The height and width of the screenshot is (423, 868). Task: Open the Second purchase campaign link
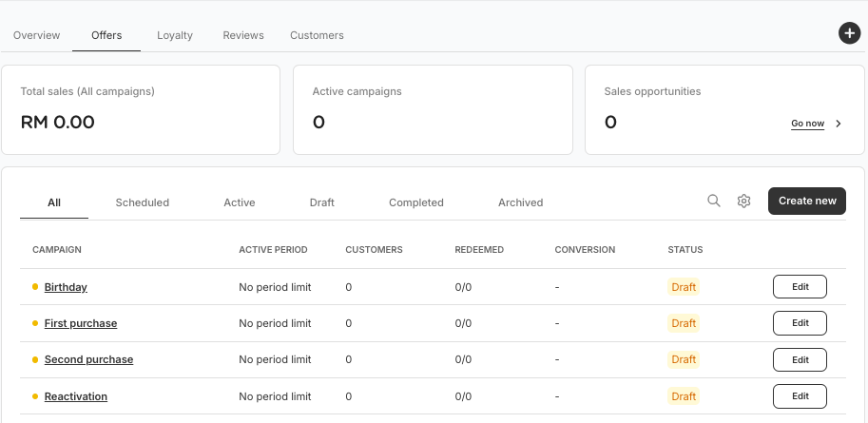click(x=88, y=360)
